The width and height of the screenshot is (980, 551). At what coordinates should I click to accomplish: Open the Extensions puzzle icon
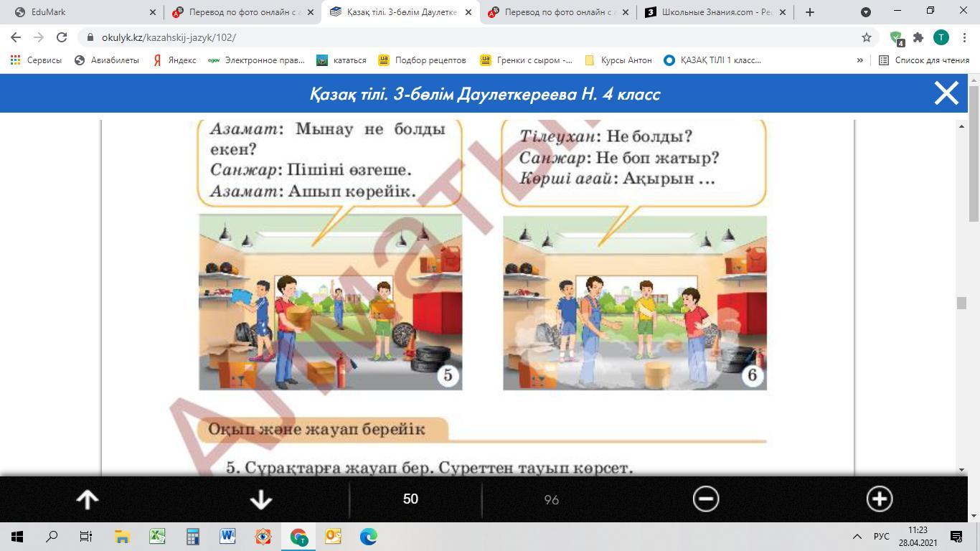pyautogui.click(x=918, y=37)
